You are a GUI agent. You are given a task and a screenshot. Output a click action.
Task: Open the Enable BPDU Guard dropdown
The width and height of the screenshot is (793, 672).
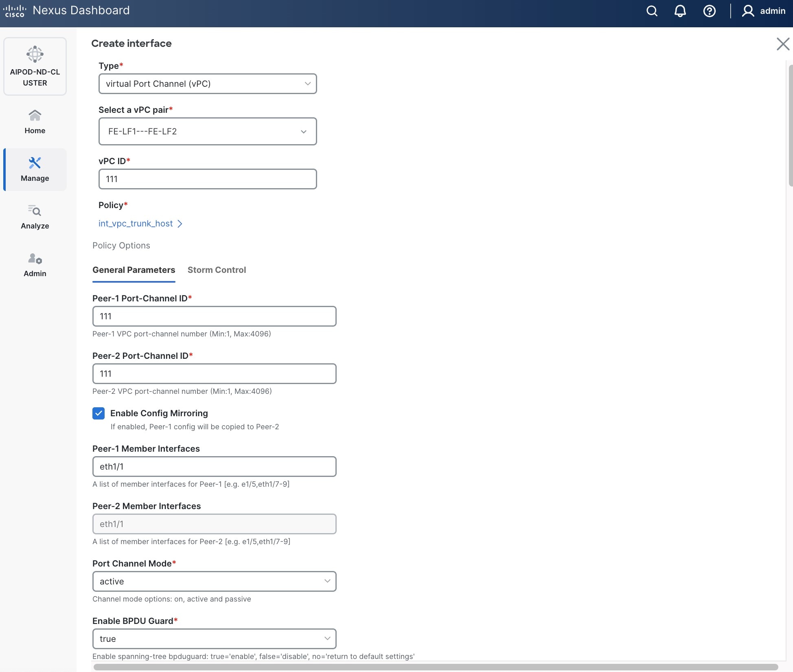pyautogui.click(x=214, y=639)
